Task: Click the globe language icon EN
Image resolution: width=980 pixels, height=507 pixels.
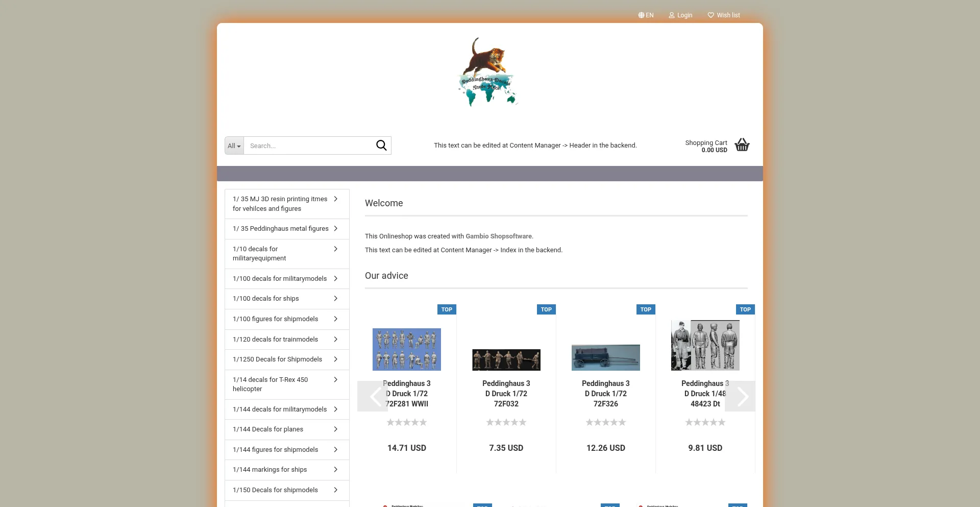Action: (x=646, y=15)
